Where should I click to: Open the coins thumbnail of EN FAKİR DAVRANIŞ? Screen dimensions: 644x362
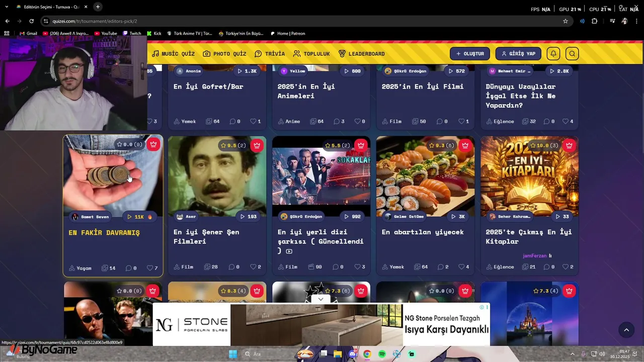point(113,176)
